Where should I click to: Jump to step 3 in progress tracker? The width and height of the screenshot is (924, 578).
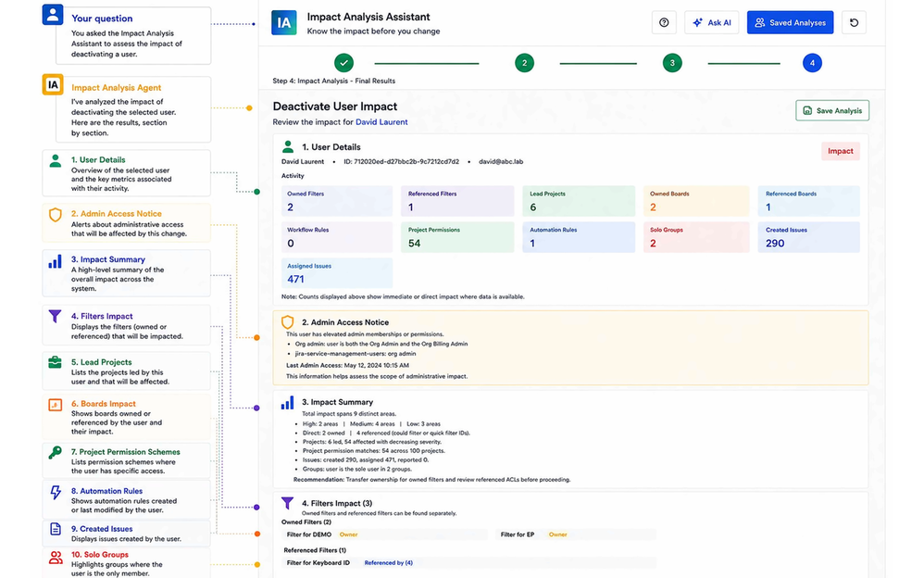(x=672, y=62)
